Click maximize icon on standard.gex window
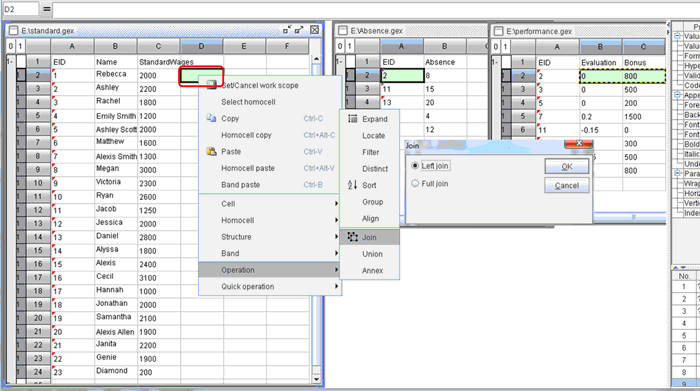Screen dimensions: 700x391 299,30
